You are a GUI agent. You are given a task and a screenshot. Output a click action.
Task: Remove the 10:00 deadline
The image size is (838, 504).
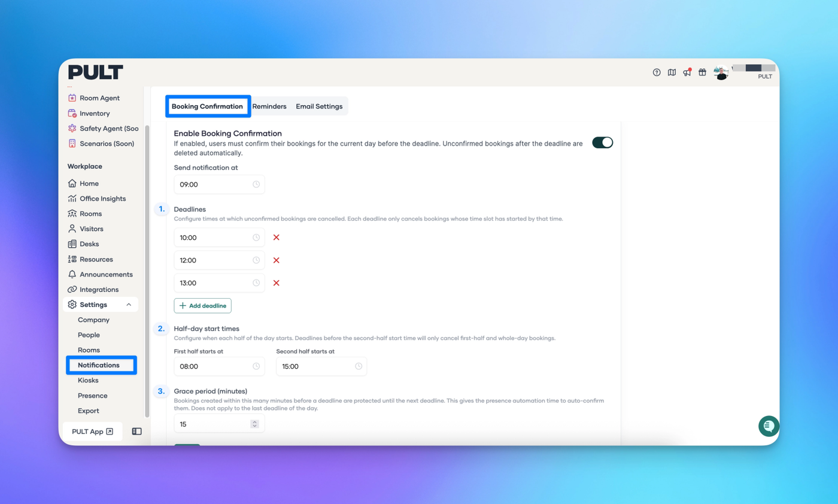pos(277,238)
